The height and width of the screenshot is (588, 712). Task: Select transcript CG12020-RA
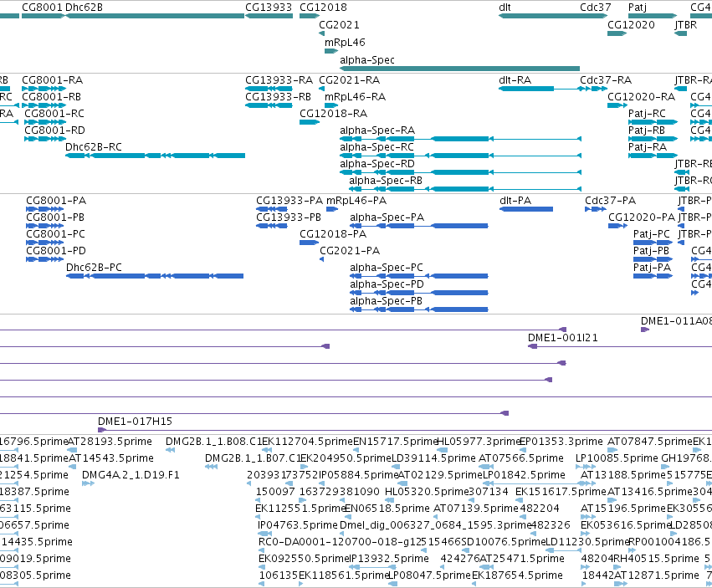pos(617,105)
